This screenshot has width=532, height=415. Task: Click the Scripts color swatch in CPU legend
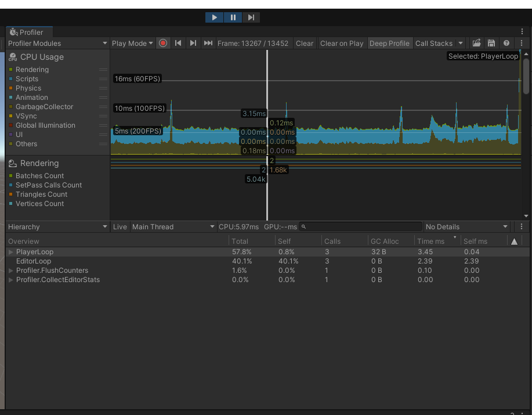[11, 78]
